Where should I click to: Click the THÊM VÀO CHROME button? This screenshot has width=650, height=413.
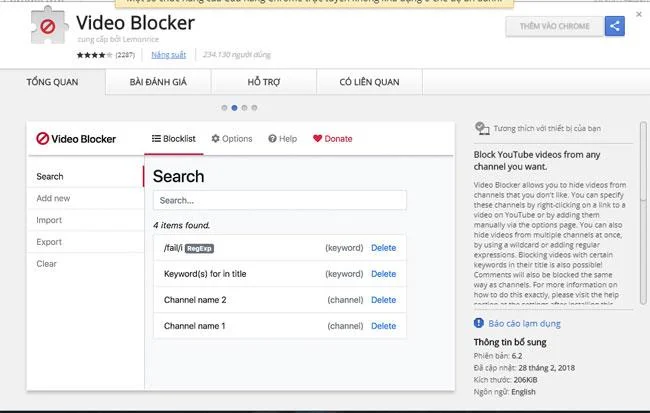[x=554, y=26]
